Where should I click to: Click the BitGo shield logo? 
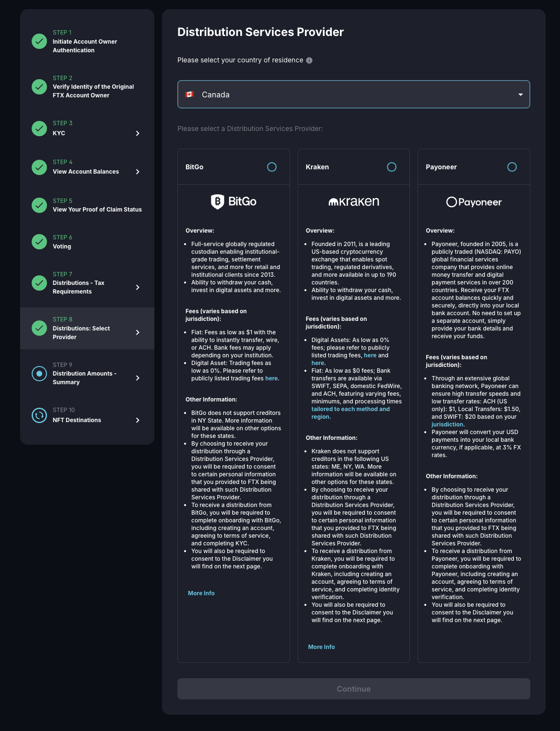[x=218, y=201]
